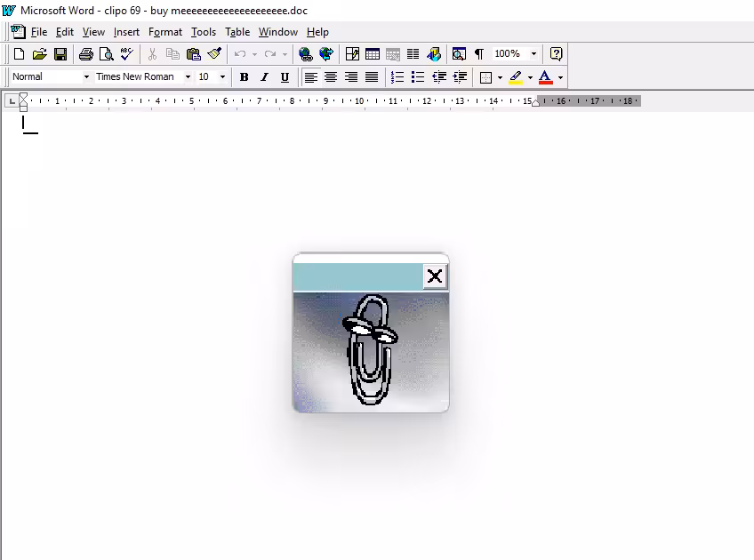The height and width of the screenshot is (560, 754).
Task: Open the redo history dropdown arrow
Action: (285, 54)
